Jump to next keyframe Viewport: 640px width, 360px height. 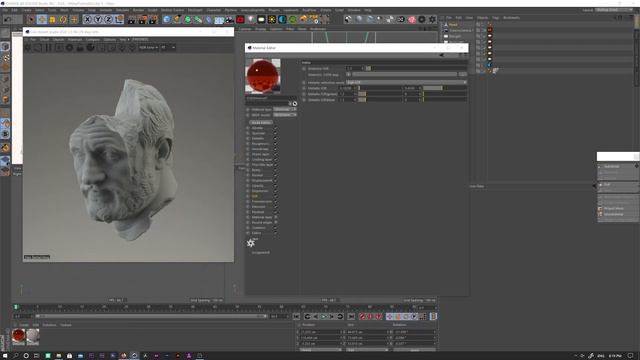pyautogui.click(x=340, y=316)
